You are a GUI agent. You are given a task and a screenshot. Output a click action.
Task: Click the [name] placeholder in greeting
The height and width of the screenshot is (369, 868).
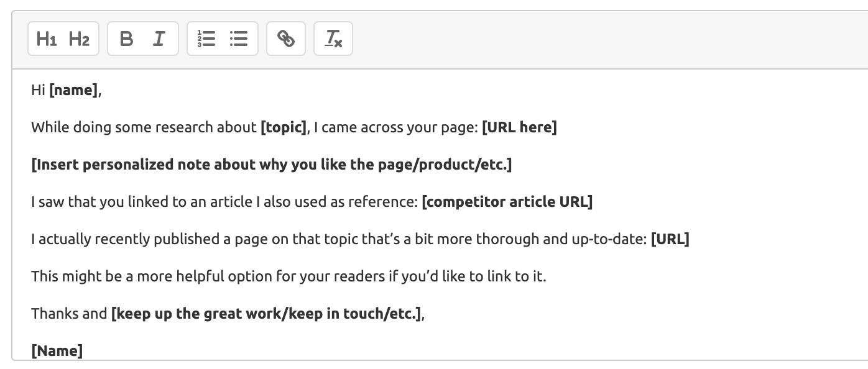coord(73,91)
